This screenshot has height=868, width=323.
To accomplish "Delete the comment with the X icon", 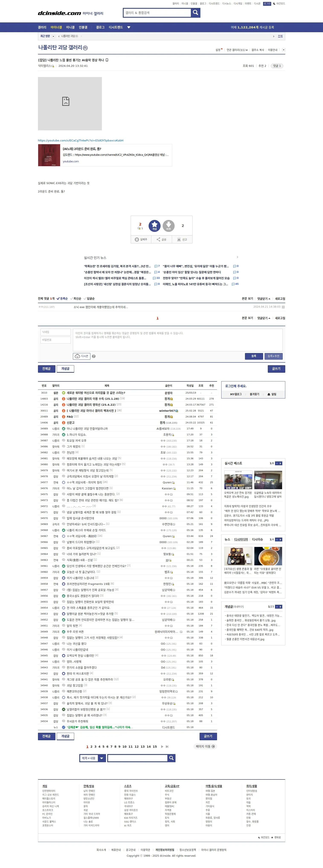I will click(283, 307).
